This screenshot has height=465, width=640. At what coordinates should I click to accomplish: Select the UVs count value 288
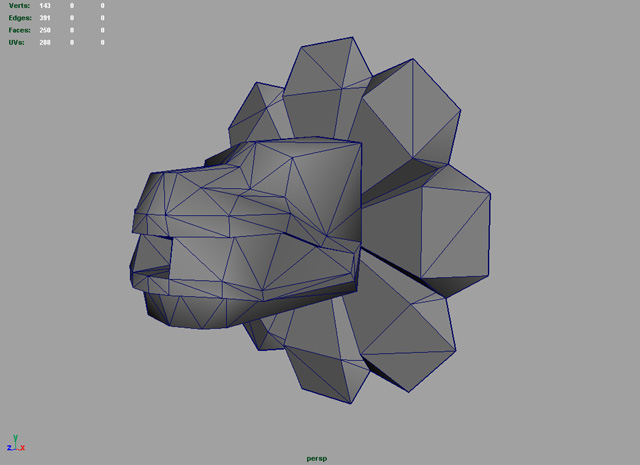pyautogui.click(x=45, y=42)
